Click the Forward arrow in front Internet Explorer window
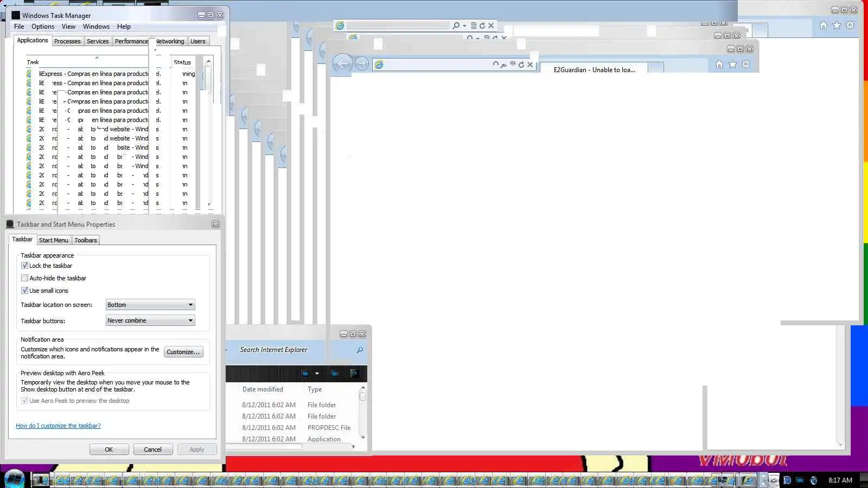The image size is (868, 488). (x=362, y=64)
